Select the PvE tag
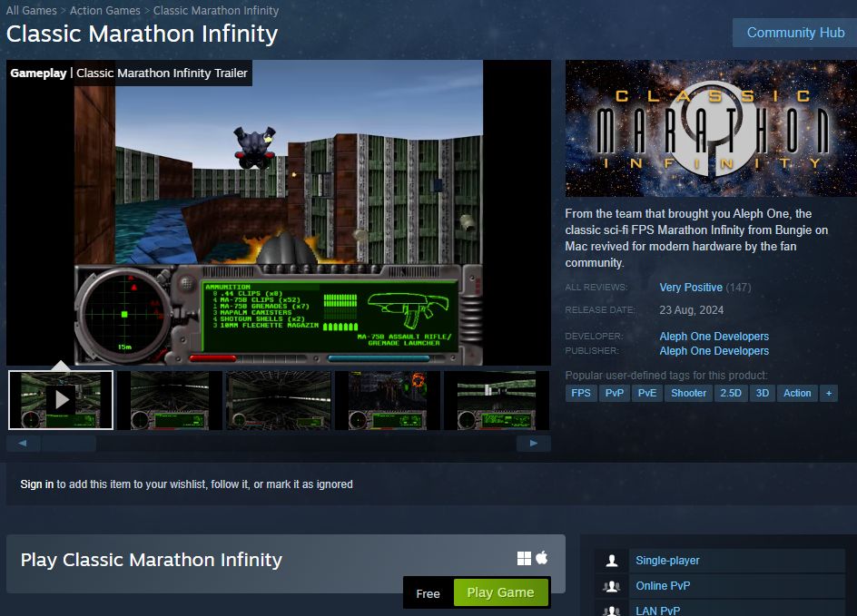This screenshot has height=616, width=857. click(x=647, y=393)
